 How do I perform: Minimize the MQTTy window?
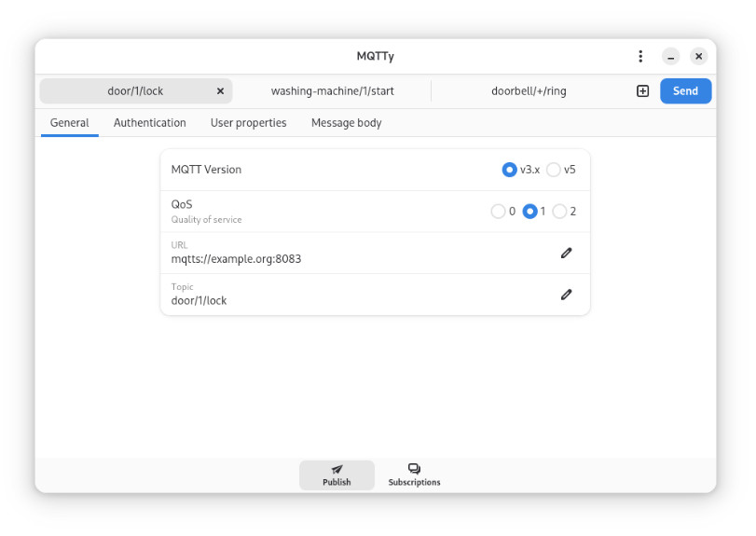click(x=670, y=56)
